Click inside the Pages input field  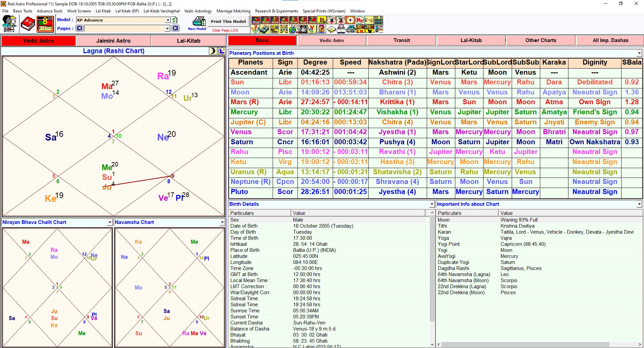125,29
